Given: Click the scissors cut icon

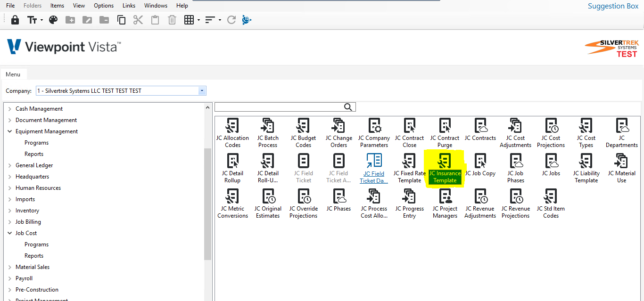Looking at the screenshot, I should [x=138, y=20].
